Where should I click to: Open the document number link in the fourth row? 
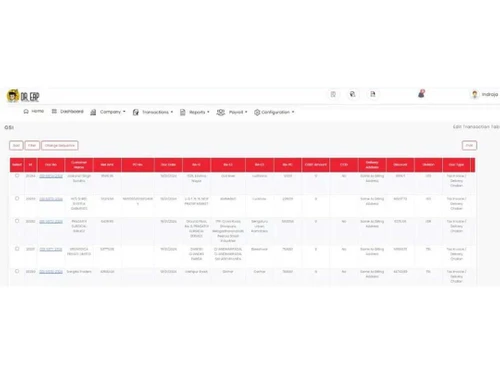(51, 249)
